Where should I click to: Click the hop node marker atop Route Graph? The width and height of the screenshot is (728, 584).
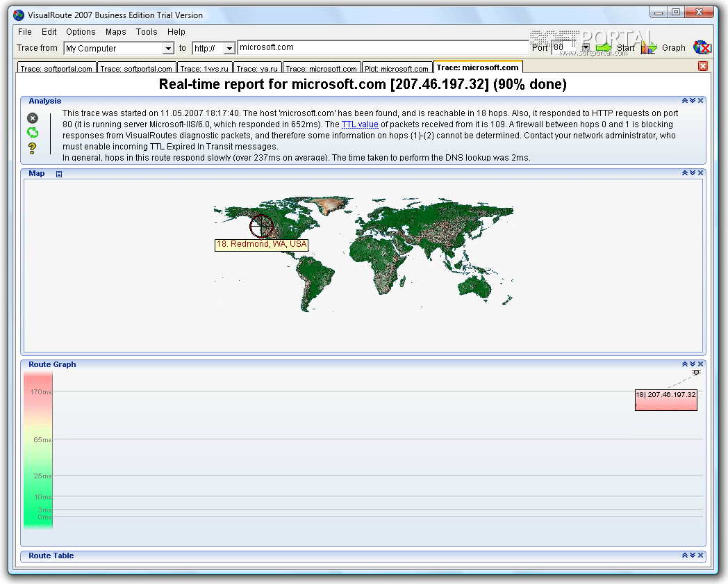click(x=696, y=373)
